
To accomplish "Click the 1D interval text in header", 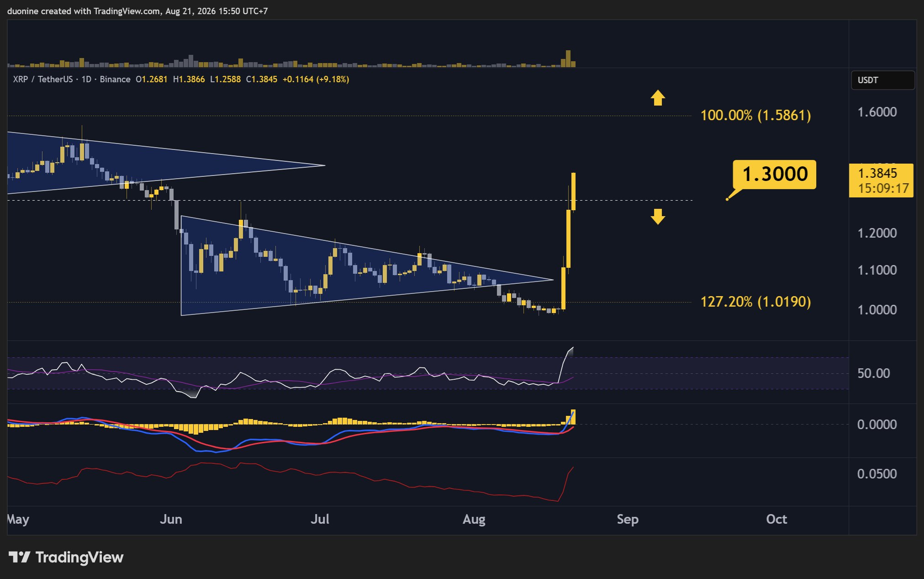I will [86, 79].
